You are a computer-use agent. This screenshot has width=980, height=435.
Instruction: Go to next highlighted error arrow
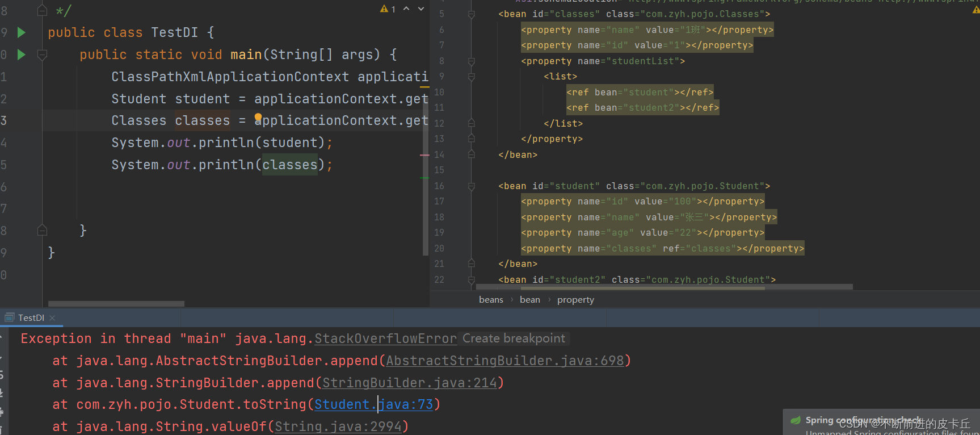tap(421, 9)
